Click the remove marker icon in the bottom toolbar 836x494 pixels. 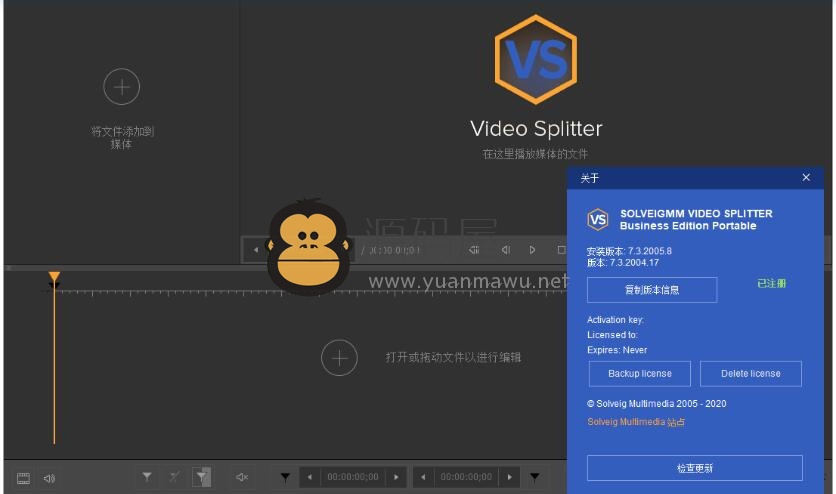[x=174, y=476]
